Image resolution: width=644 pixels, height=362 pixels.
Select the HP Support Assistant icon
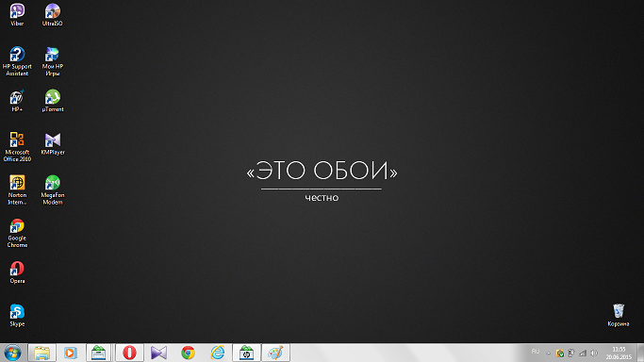pos(17,61)
